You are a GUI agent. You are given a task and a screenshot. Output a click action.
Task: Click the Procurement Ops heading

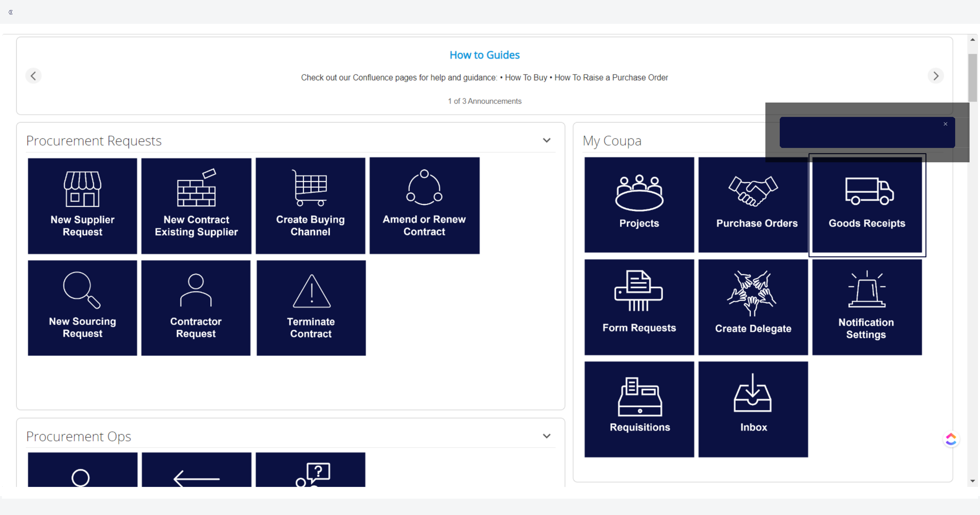point(79,436)
